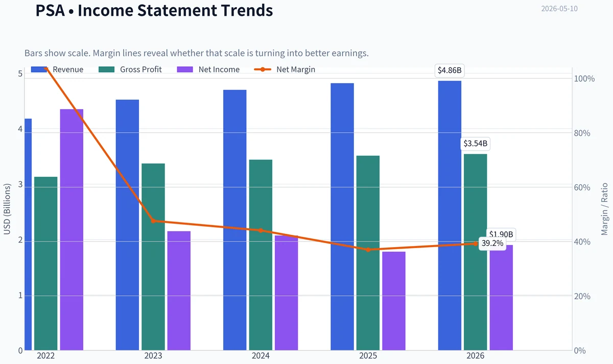613x364 pixels.
Task: Click the 2023 Net Margin line point
Action: tap(153, 221)
